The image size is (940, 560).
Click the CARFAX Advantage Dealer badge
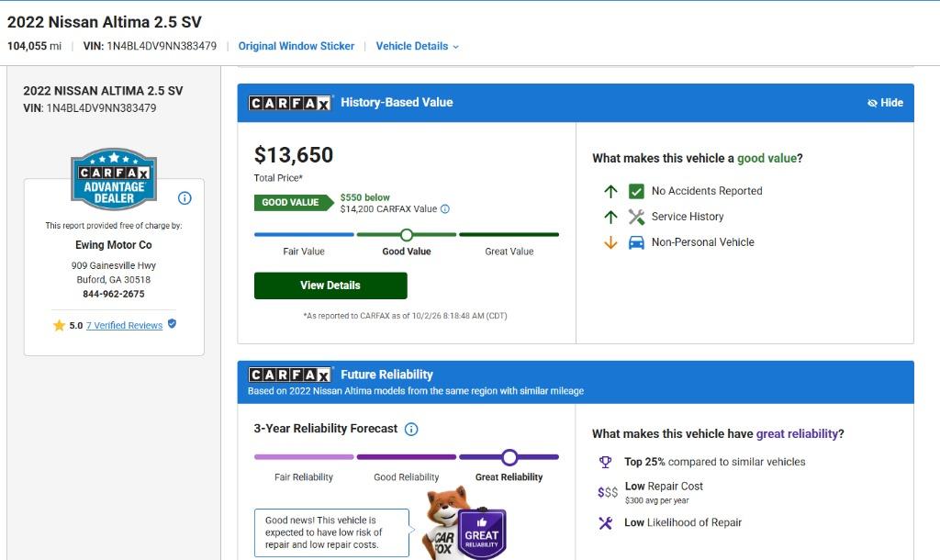tap(114, 179)
